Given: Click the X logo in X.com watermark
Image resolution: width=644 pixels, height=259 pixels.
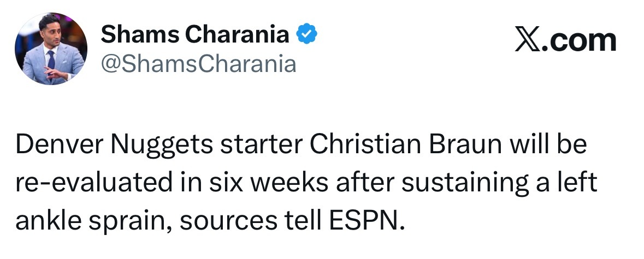Looking at the screenshot, I should (x=528, y=41).
